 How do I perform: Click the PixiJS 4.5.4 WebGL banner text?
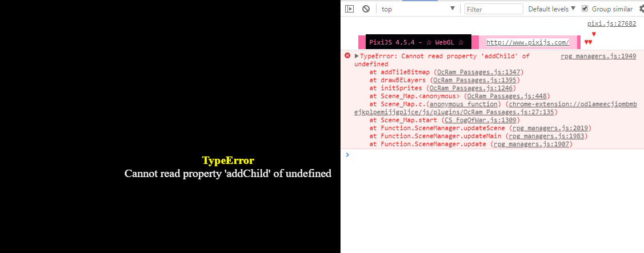coord(417,42)
